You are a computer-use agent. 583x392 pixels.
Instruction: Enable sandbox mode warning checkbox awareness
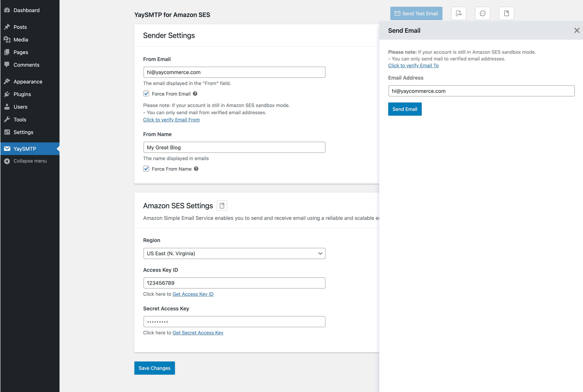146,94
